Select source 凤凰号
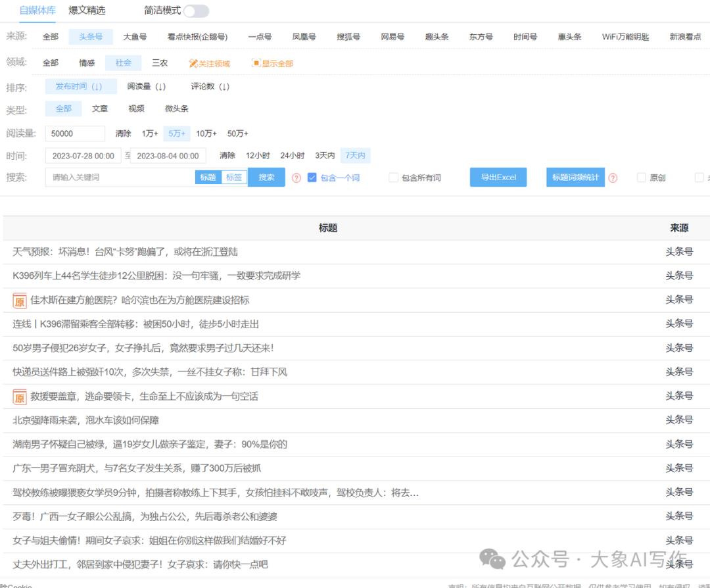 [304, 37]
